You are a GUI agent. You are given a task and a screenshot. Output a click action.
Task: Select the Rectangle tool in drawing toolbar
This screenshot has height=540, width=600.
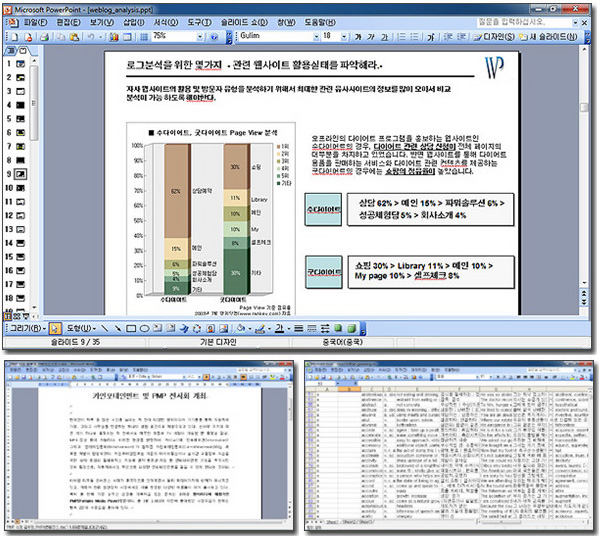(x=133, y=328)
